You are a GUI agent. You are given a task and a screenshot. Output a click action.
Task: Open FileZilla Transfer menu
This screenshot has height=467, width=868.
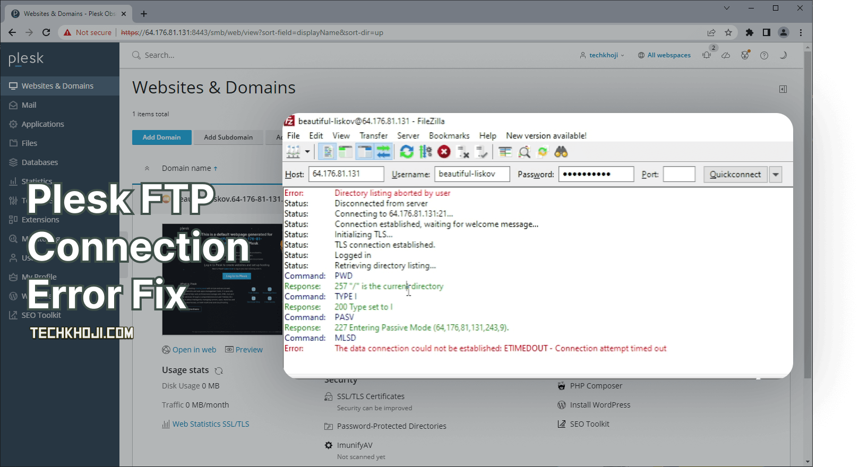(374, 136)
